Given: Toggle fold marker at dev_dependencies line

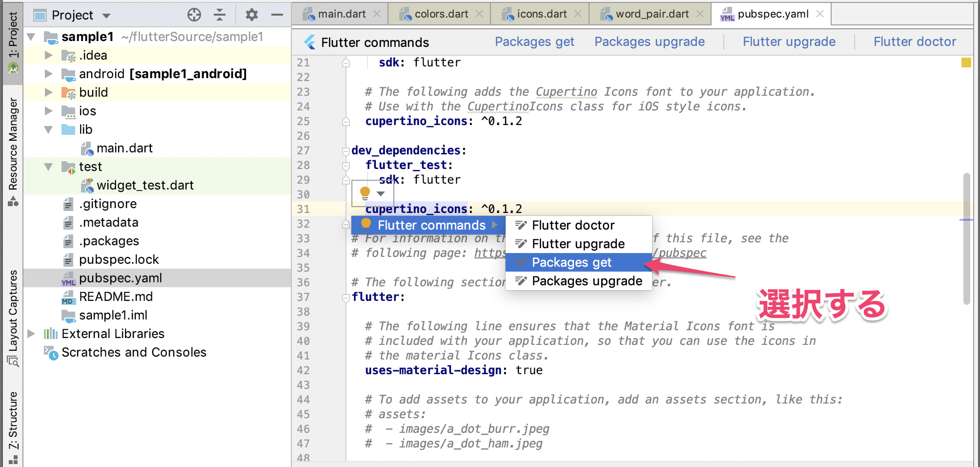Looking at the screenshot, I should (x=346, y=150).
